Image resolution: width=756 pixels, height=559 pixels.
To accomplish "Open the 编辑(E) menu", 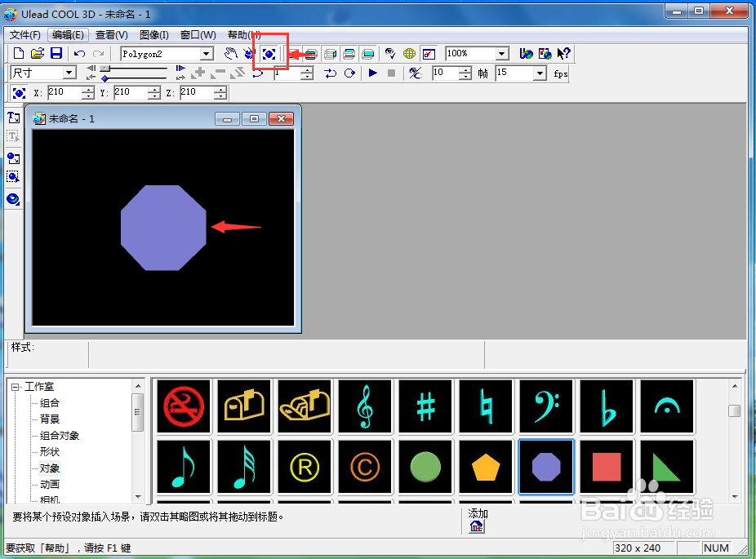I will point(68,35).
